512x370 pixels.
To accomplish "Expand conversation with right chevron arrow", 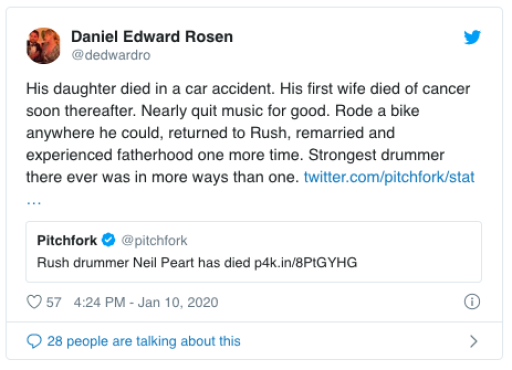I will [x=473, y=341].
